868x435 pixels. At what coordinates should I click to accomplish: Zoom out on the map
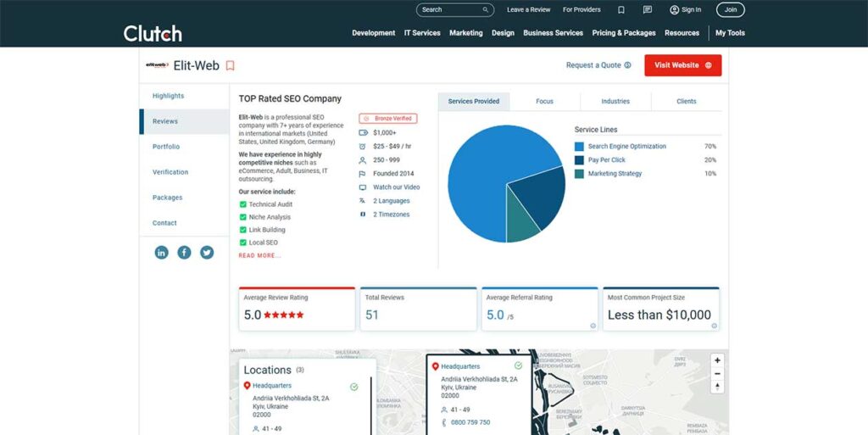(x=717, y=374)
